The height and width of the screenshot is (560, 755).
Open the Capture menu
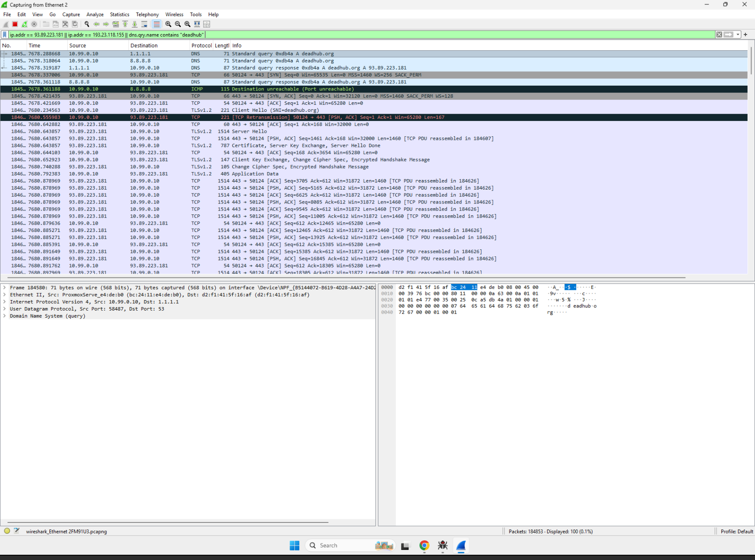(71, 14)
